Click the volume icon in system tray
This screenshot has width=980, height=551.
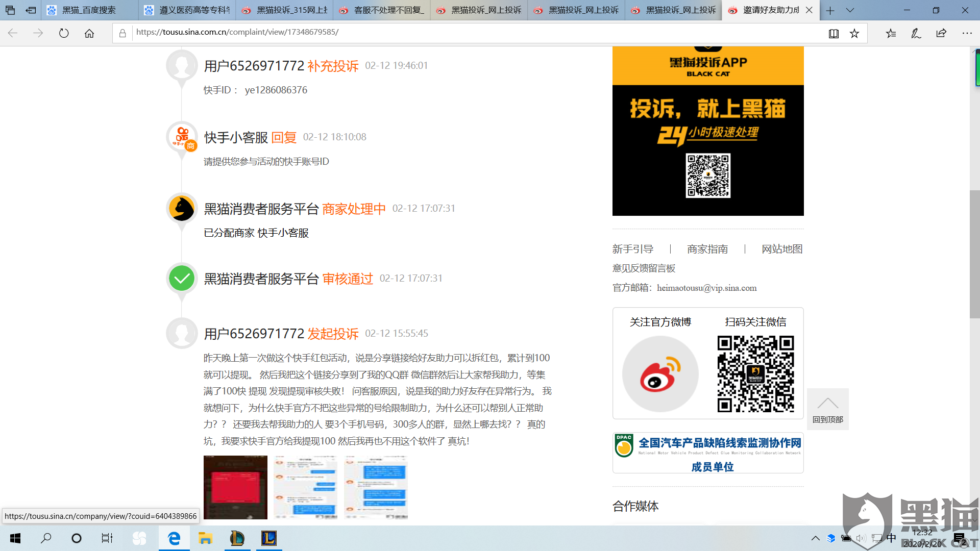(861, 538)
